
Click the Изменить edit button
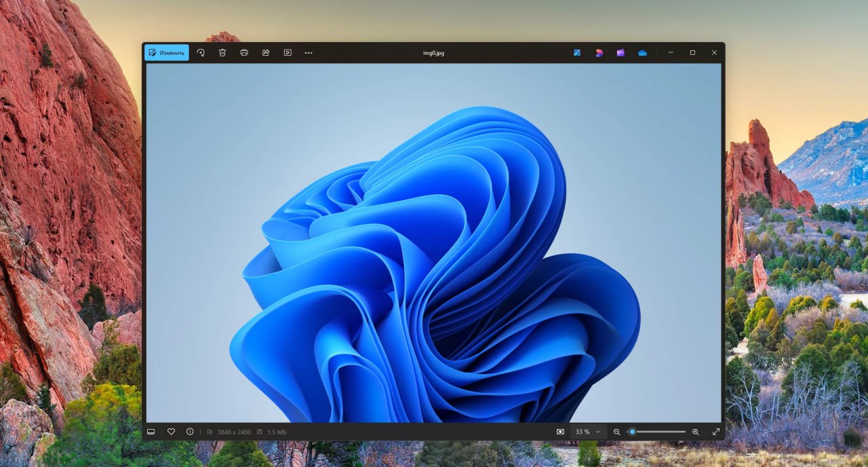[167, 53]
